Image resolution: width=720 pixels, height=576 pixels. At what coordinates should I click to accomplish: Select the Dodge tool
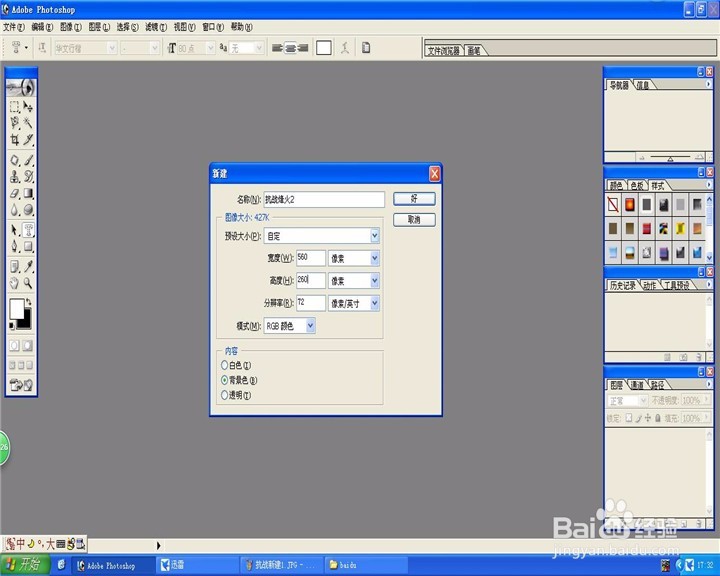point(28,209)
